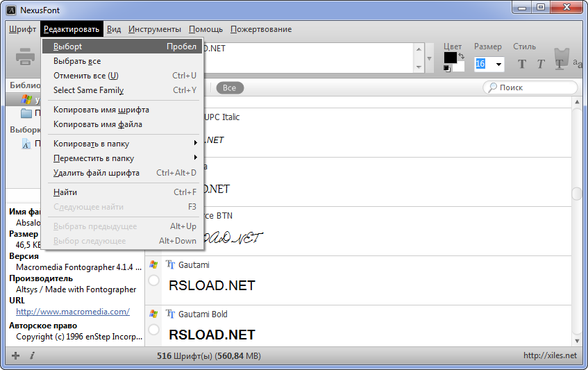The image size is (588, 370).
Task: Choose Найти menu entry
Action: [122, 192]
